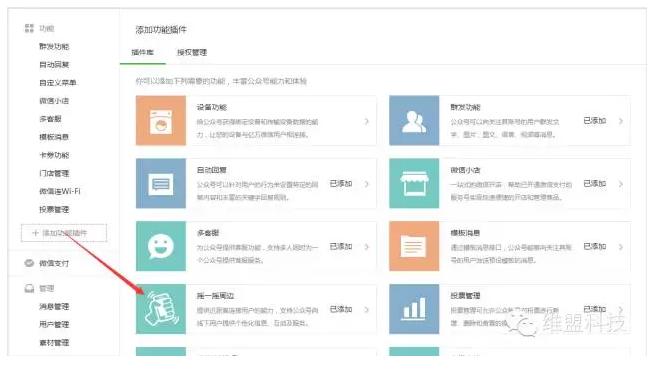Click the blue 群发功能 users icon
Viewport: 651px width, 371px height.
[414, 120]
